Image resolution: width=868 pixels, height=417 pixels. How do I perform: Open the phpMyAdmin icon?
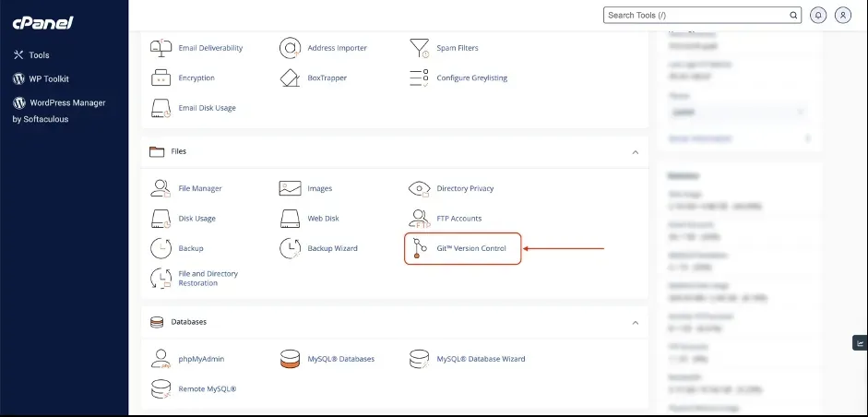click(x=161, y=359)
